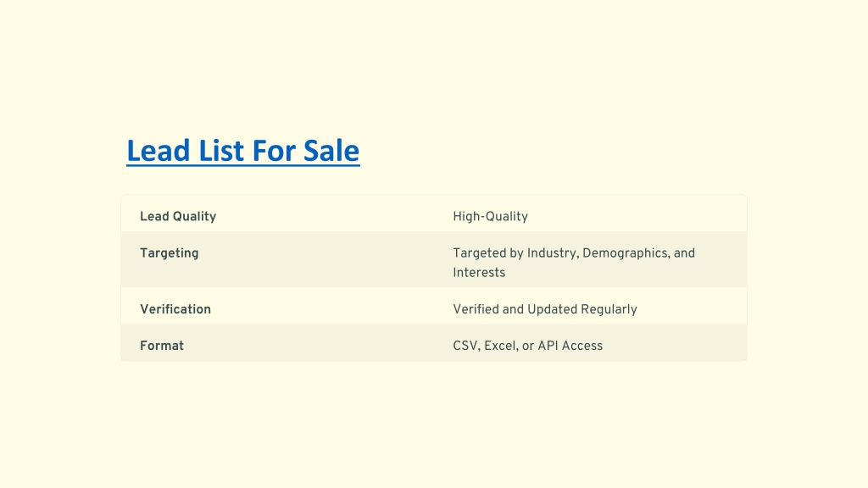868x488 pixels.
Task: Click the word Interests in the Targeting row
Action: pos(479,273)
